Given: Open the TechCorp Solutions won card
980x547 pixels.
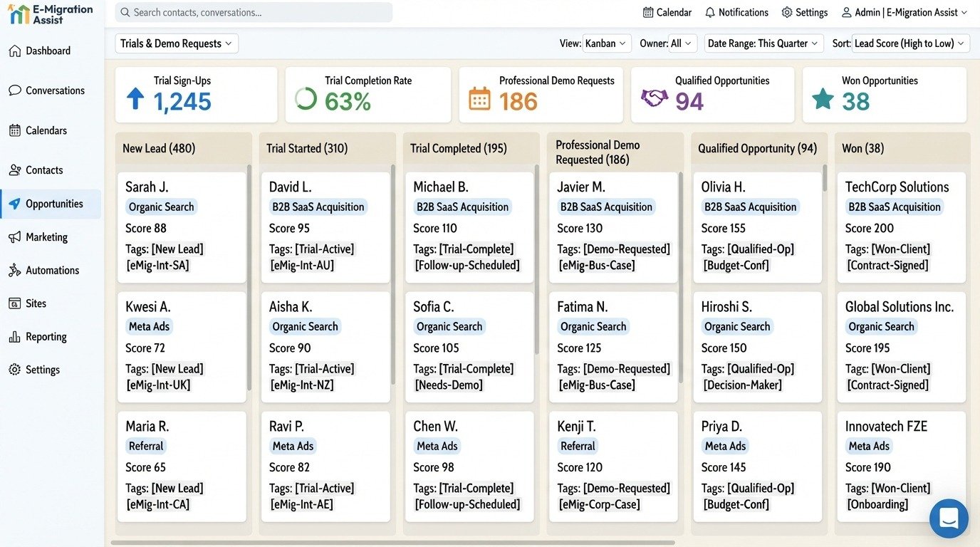Looking at the screenshot, I should pos(902,227).
